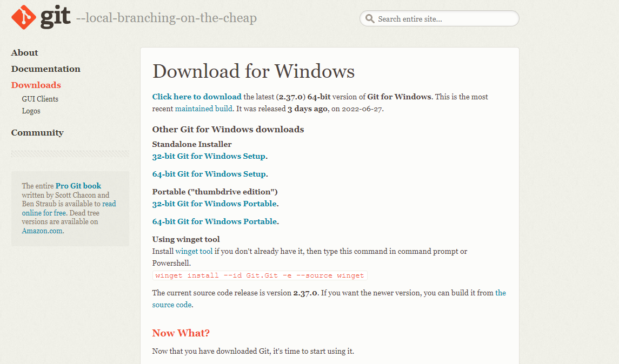Screen dimensions: 619x364
Task: Click the winget install command text
Action: tap(259, 275)
